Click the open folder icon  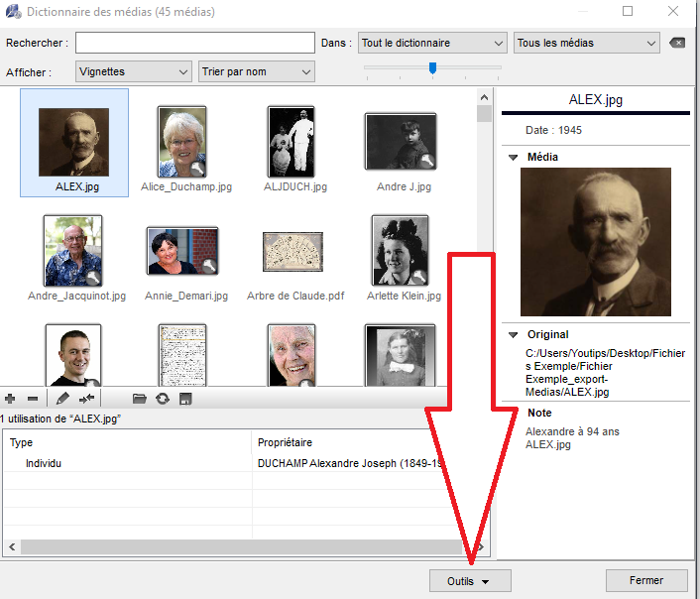[140, 399]
